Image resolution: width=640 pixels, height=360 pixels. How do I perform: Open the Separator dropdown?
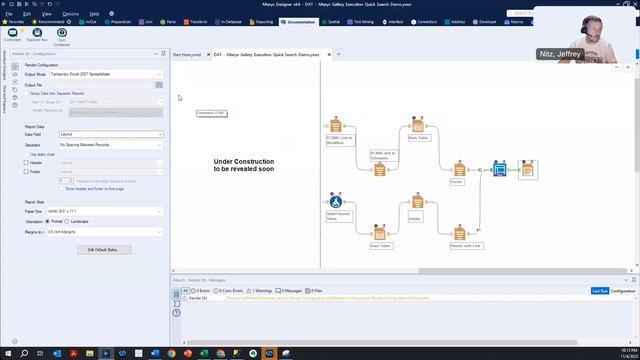click(x=111, y=145)
